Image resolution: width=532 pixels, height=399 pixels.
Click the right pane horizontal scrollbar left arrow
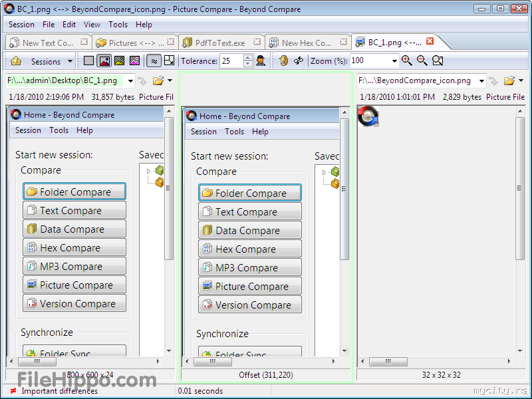coord(362,362)
